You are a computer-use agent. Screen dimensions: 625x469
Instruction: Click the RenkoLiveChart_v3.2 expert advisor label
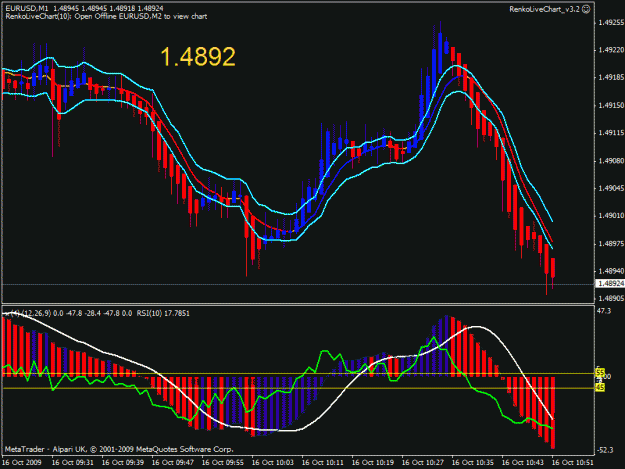(544, 9)
